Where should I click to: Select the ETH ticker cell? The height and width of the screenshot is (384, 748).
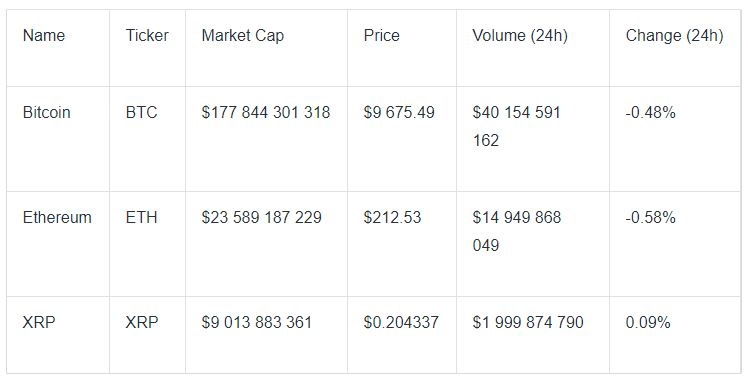[x=141, y=218]
